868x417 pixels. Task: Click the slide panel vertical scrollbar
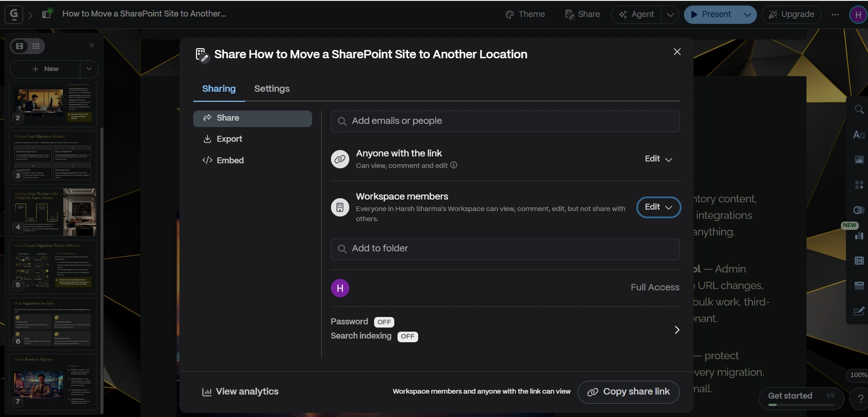[x=101, y=271]
